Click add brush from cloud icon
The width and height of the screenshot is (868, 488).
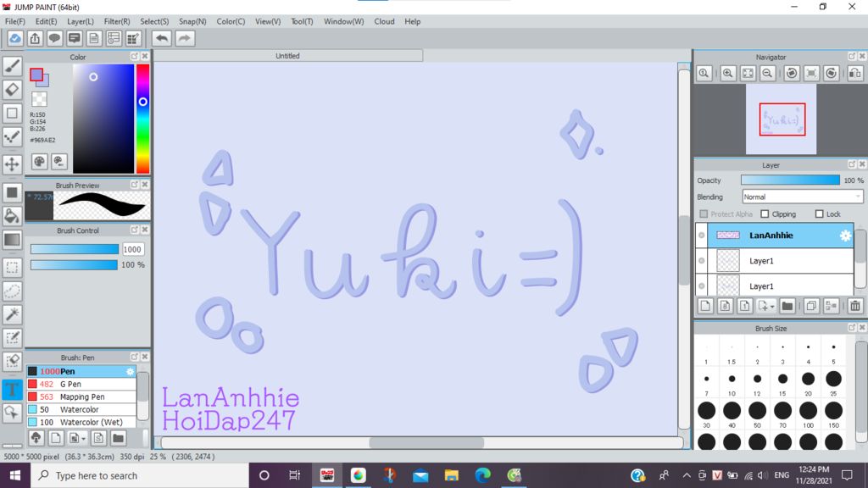pyautogui.click(x=36, y=438)
